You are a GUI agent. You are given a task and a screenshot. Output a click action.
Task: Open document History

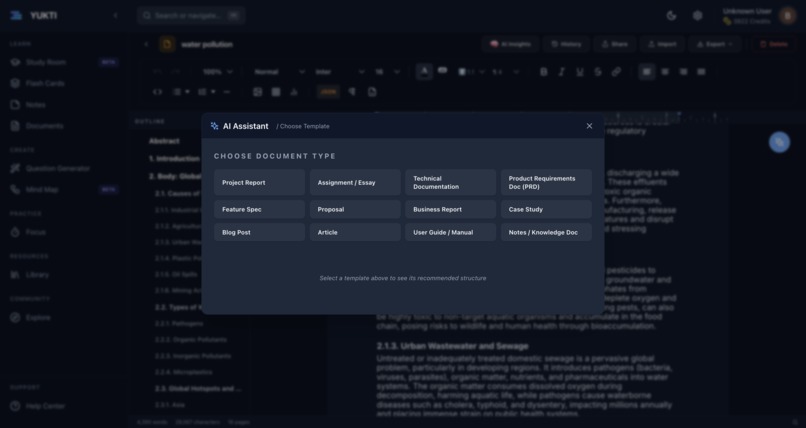pyautogui.click(x=566, y=44)
